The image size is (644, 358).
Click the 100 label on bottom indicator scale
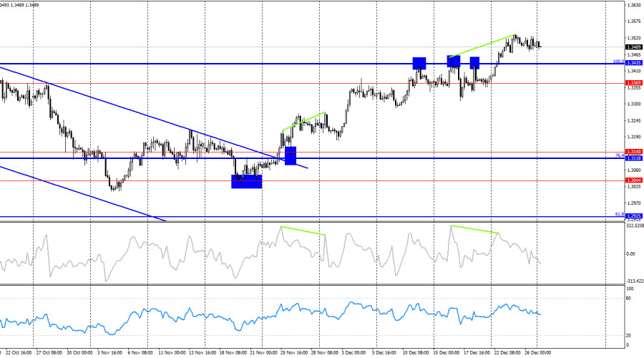(x=630, y=289)
